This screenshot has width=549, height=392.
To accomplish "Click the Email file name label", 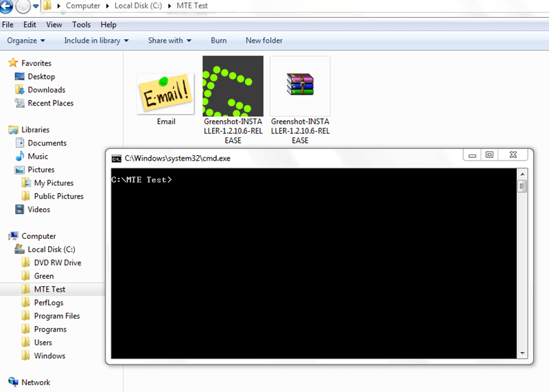I will 166,122.
